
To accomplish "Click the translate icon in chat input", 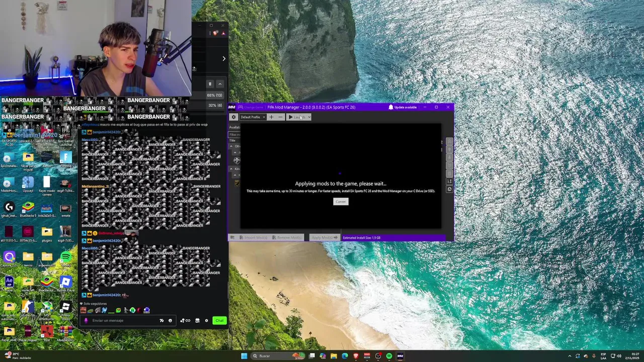I will [162, 320].
